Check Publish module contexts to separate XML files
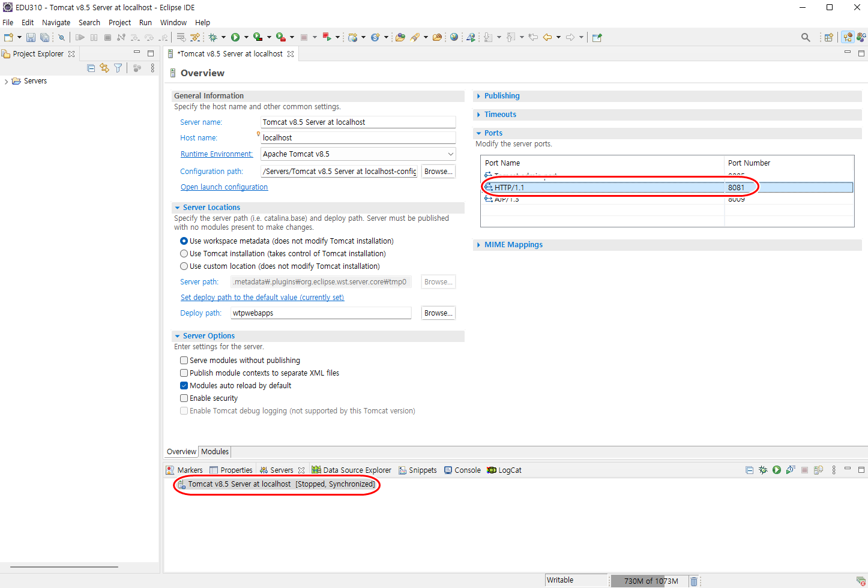Image resolution: width=868 pixels, height=588 pixels. coord(184,373)
